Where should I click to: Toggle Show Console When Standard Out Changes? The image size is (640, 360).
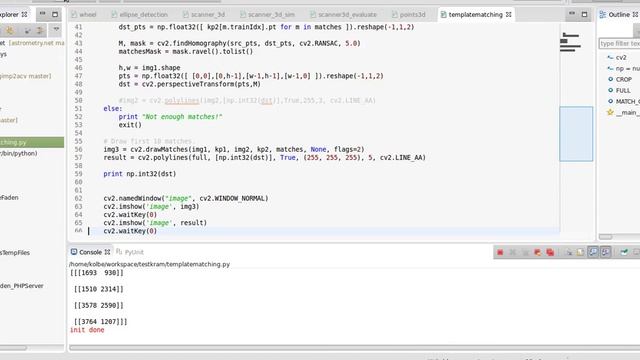click(593, 253)
